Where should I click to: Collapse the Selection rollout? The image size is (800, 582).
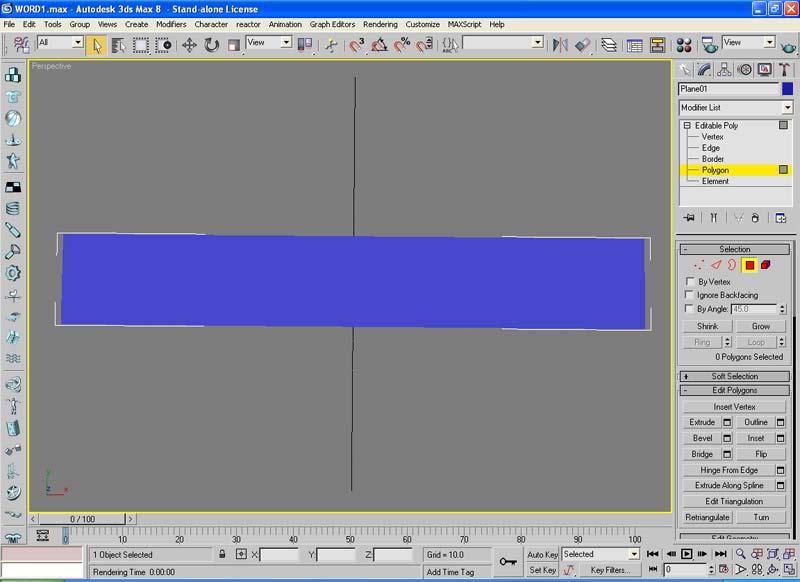click(x=734, y=249)
